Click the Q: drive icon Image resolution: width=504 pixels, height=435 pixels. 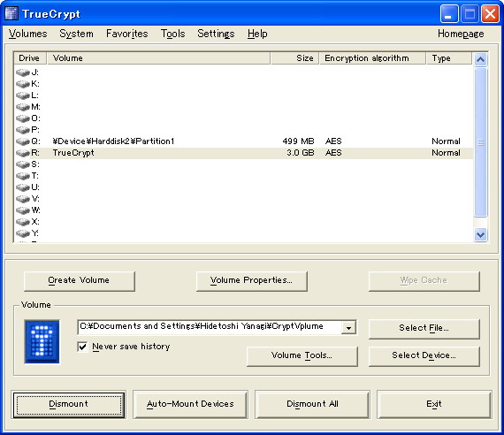pyautogui.click(x=23, y=141)
